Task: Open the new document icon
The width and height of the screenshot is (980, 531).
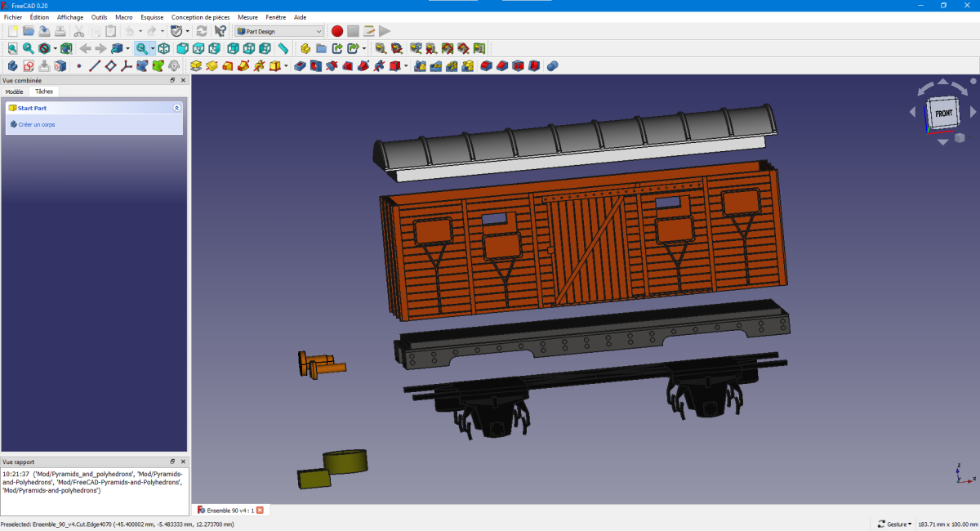Action: point(12,31)
